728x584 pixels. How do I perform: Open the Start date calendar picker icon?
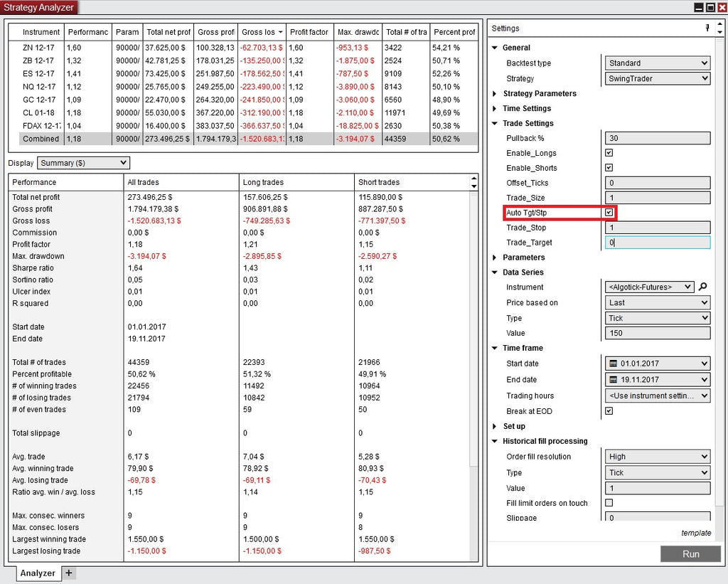(x=613, y=363)
